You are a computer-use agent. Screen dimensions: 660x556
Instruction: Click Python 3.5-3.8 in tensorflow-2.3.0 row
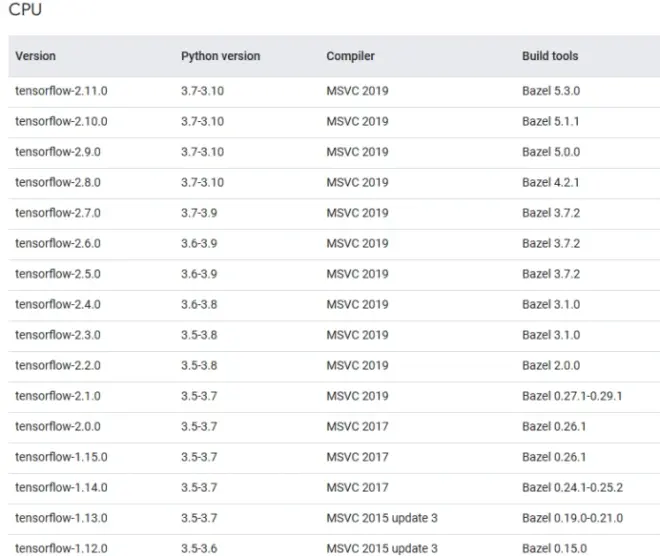199,335
